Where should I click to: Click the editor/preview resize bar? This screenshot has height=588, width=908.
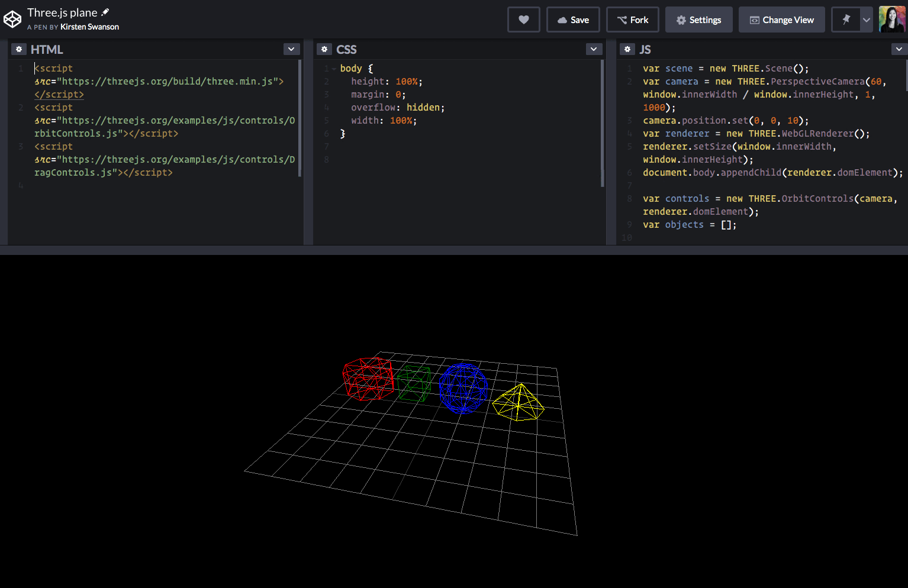pyautogui.click(x=454, y=250)
